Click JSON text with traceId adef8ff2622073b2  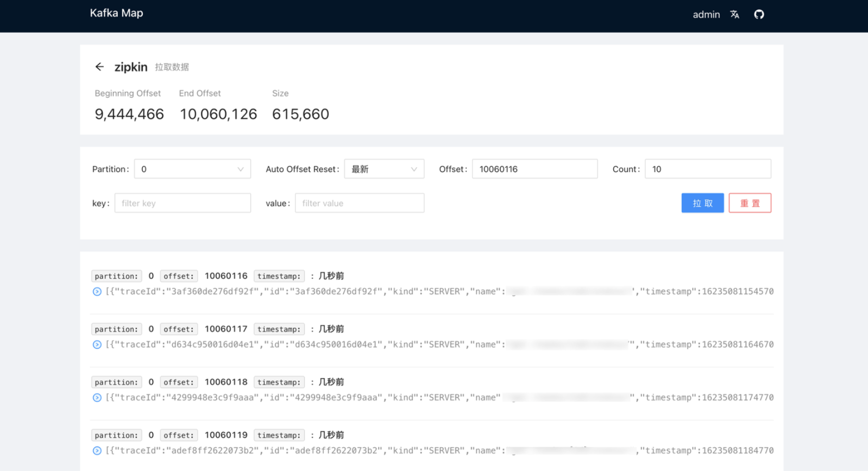tap(439, 450)
